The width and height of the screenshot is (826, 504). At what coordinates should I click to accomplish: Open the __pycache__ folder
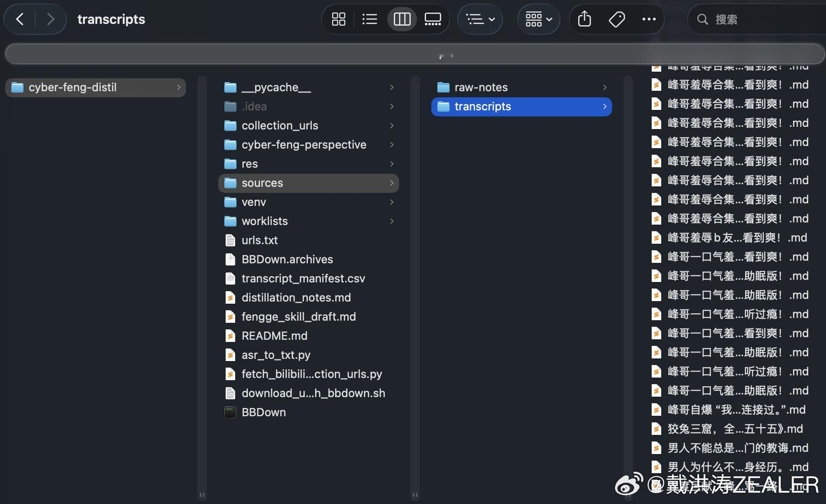point(309,87)
